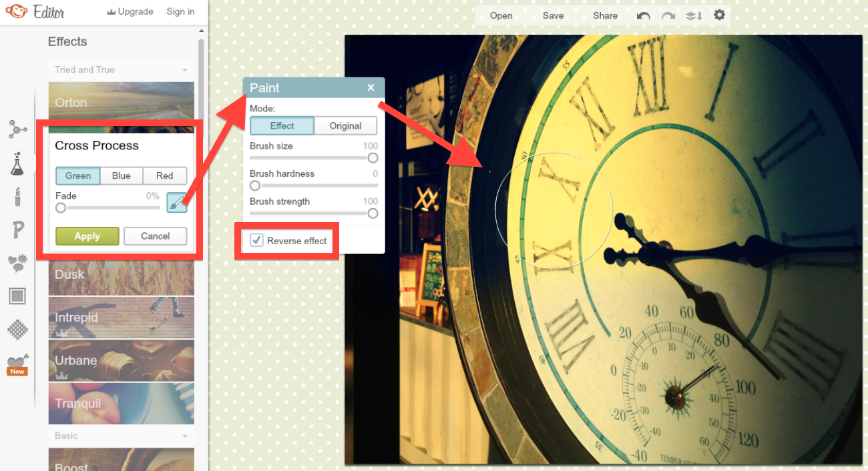Close the Paint panel
Screen dimensions: 868x471
(371, 87)
